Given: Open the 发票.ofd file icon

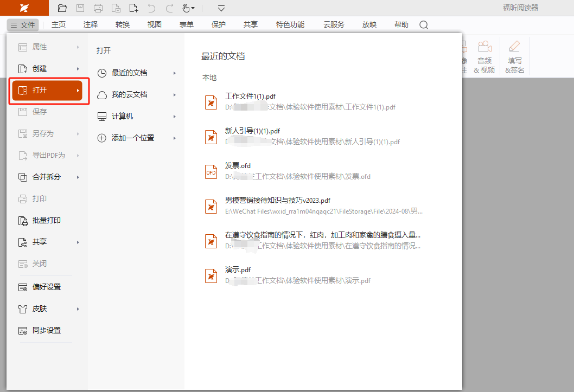Looking at the screenshot, I should (211, 172).
